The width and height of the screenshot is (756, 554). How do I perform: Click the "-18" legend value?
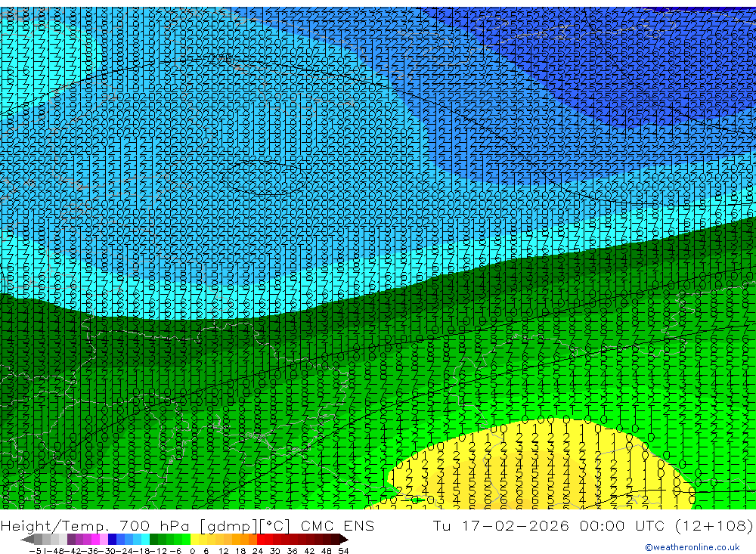(x=141, y=551)
